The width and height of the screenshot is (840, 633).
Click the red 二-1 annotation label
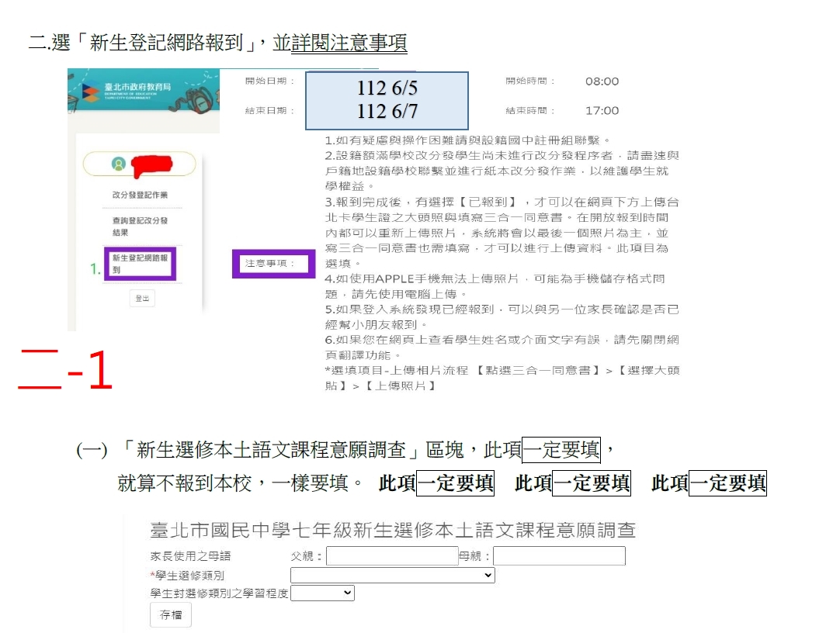coord(67,370)
